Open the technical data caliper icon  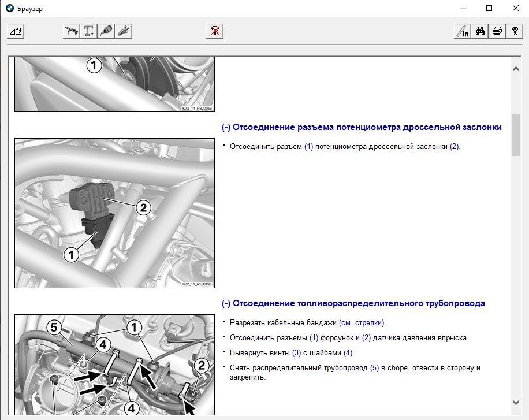[89, 31]
